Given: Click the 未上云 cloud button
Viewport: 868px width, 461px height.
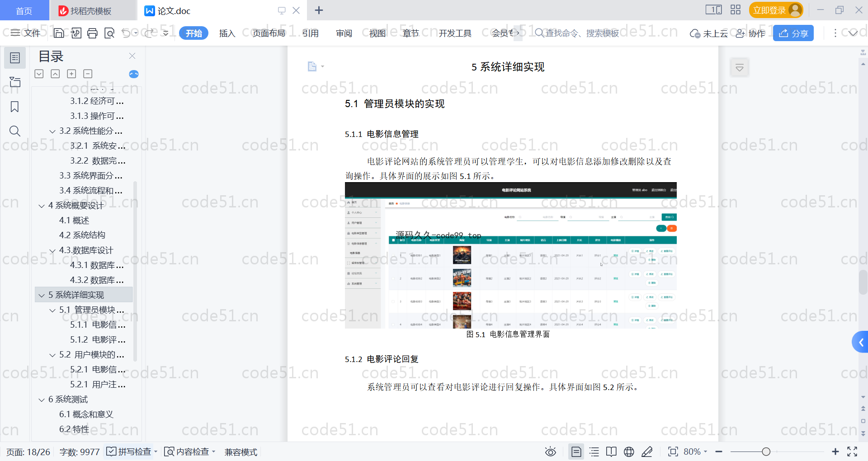Looking at the screenshot, I should pos(708,33).
